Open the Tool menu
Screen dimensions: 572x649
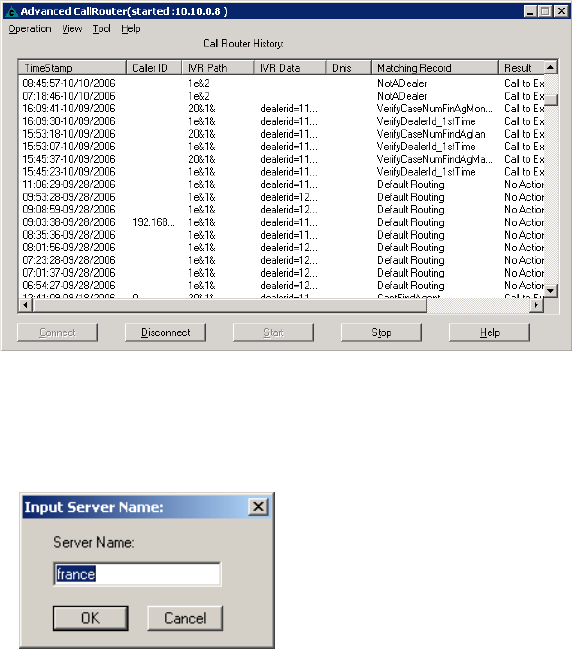101,29
